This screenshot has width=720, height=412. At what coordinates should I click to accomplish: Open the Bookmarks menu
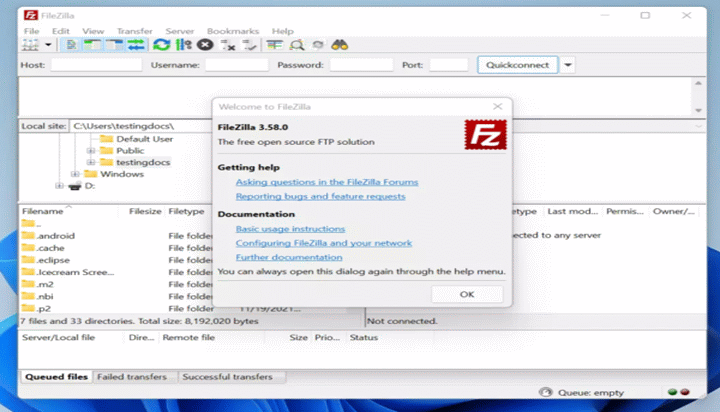pos(233,31)
